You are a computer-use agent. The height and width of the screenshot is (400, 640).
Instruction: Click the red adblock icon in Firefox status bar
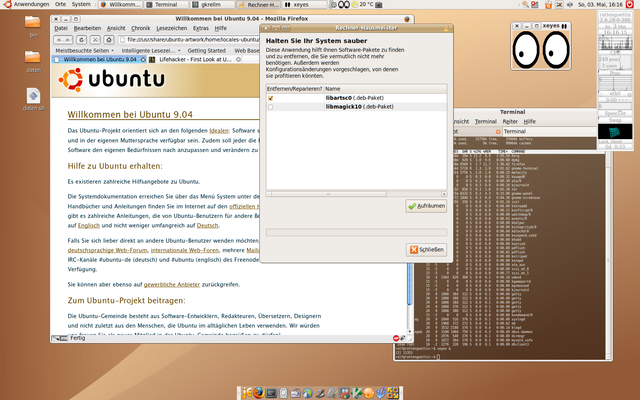(396, 338)
